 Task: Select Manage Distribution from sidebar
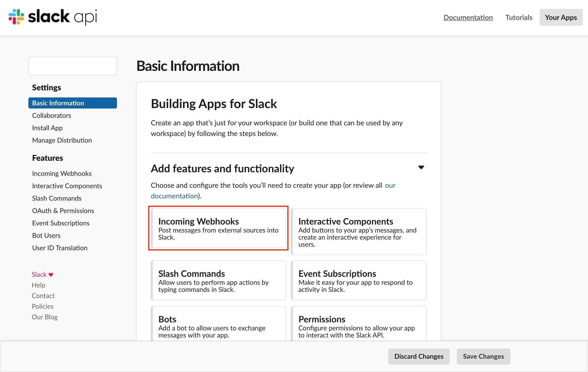coord(61,140)
